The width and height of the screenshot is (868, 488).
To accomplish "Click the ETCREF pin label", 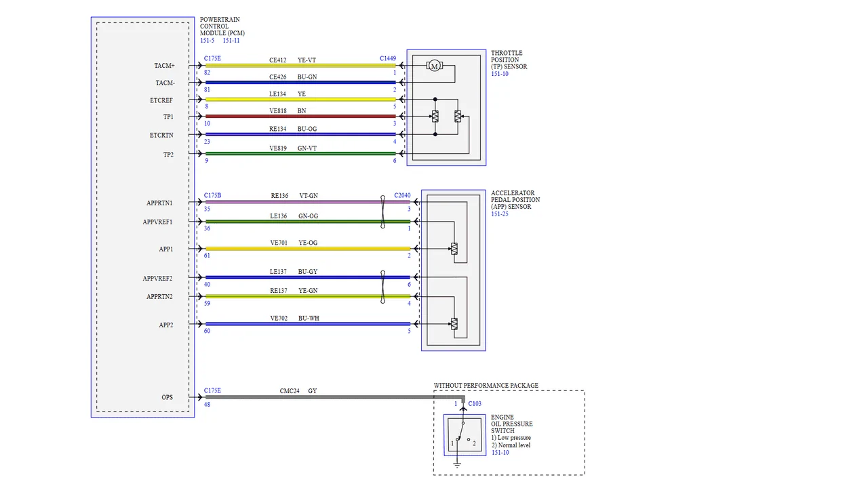I will click(162, 100).
